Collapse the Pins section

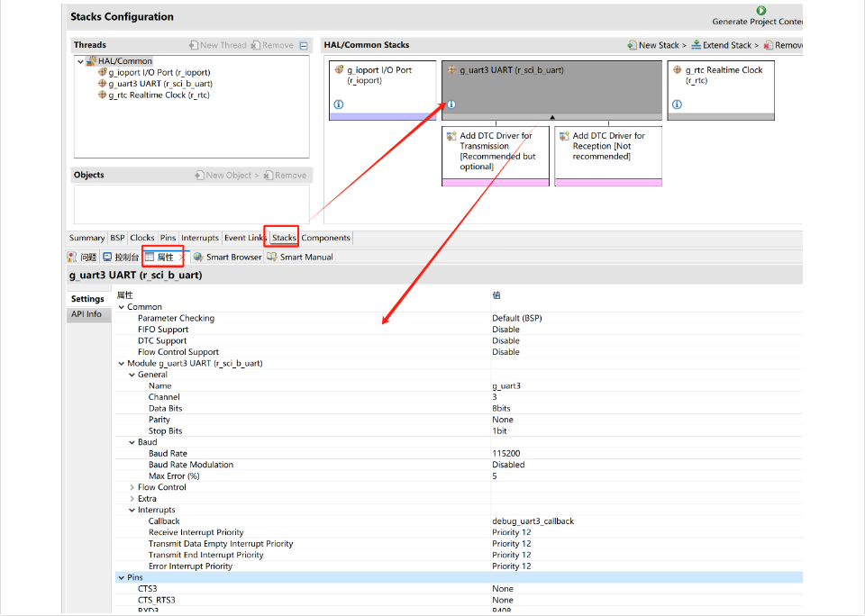122,577
